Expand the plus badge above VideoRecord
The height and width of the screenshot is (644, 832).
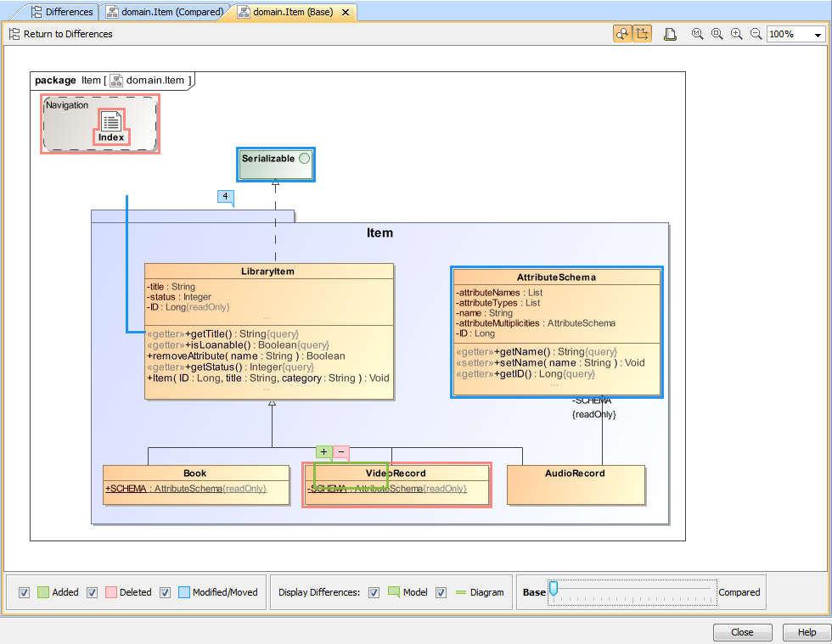pyautogui.click(x=323, y=452)
